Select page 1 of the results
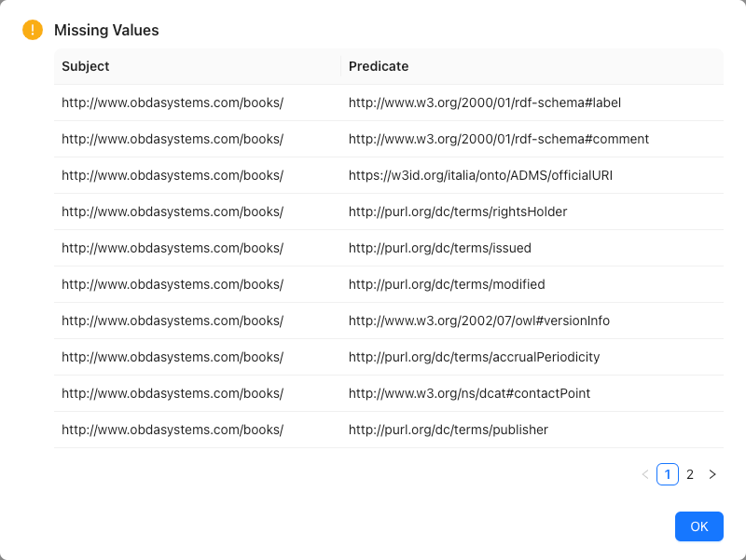This screenshot has width=746, height=560. [x=668, y=474]
